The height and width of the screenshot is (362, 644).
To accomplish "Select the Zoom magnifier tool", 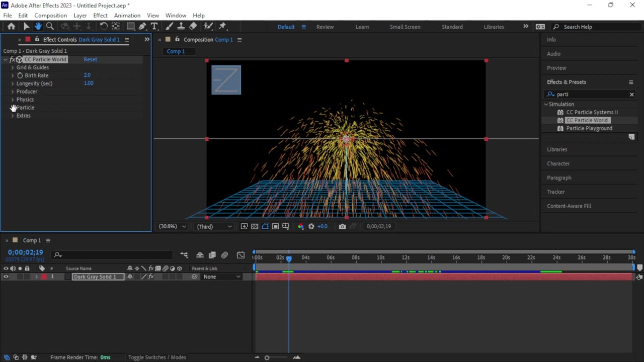I will pos(50,27).
